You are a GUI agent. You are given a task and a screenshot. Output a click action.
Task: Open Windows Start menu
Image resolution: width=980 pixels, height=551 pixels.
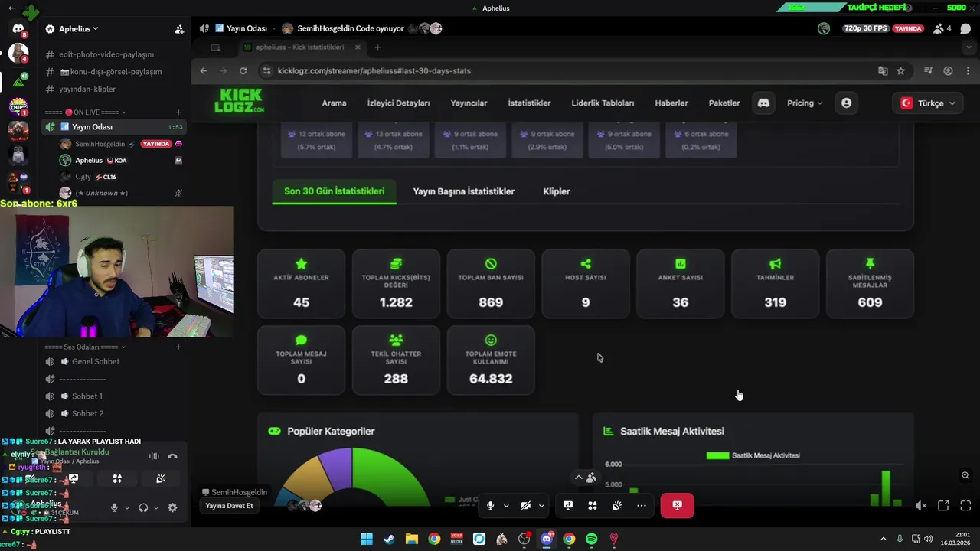pyautogui.click(x=367, y=539)
